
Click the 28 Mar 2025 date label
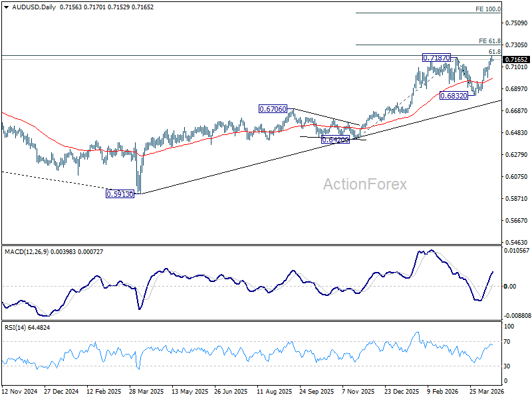[x=146, y=392]
